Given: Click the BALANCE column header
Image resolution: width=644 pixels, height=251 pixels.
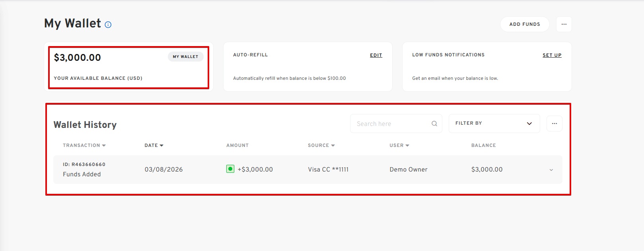Looking at the screenshot, I should coord(483,145).
